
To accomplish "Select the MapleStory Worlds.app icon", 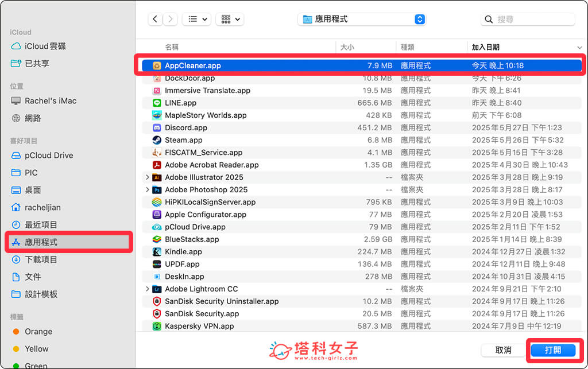I will (x=157, y=115).
